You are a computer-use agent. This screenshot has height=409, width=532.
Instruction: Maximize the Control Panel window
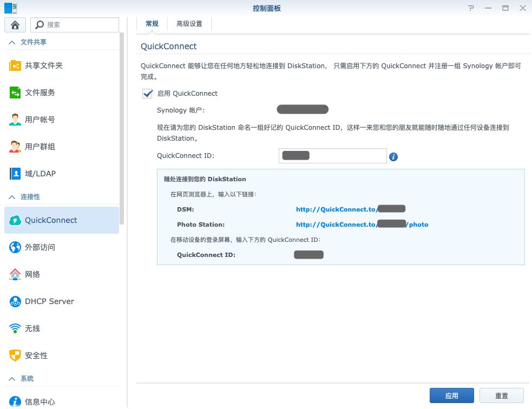[505, 8]
